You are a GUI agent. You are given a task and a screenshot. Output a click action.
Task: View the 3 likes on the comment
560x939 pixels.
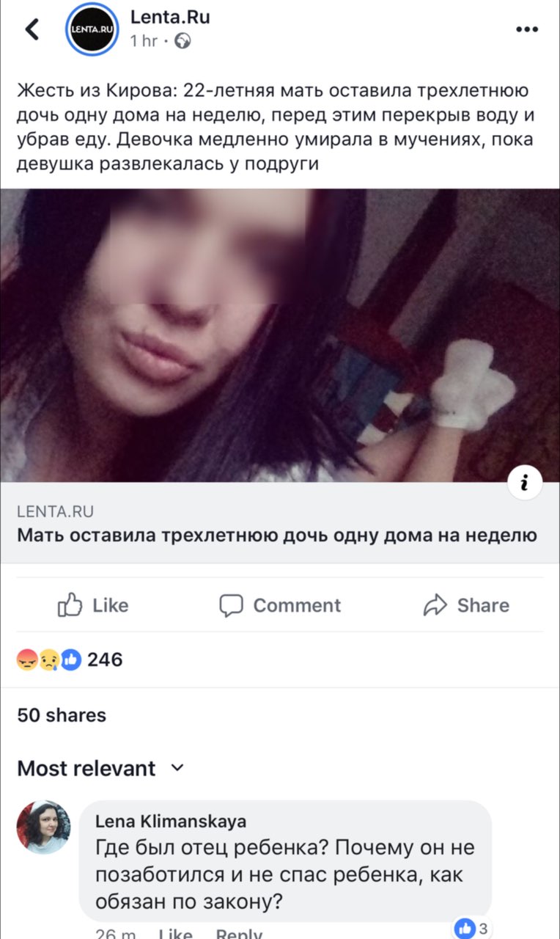click(x=471, y=928)
